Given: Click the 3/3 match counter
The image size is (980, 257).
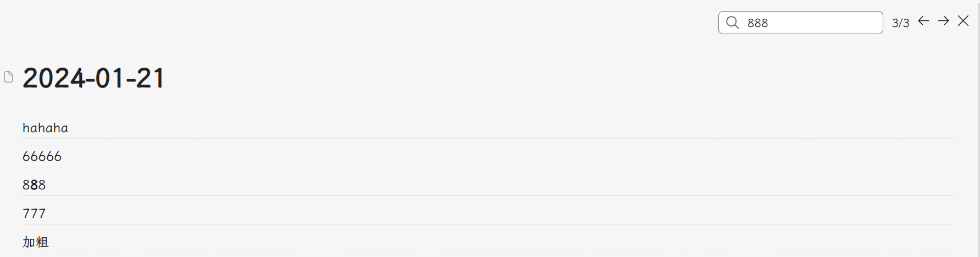Looking at the screenshot, I should 900,23.
